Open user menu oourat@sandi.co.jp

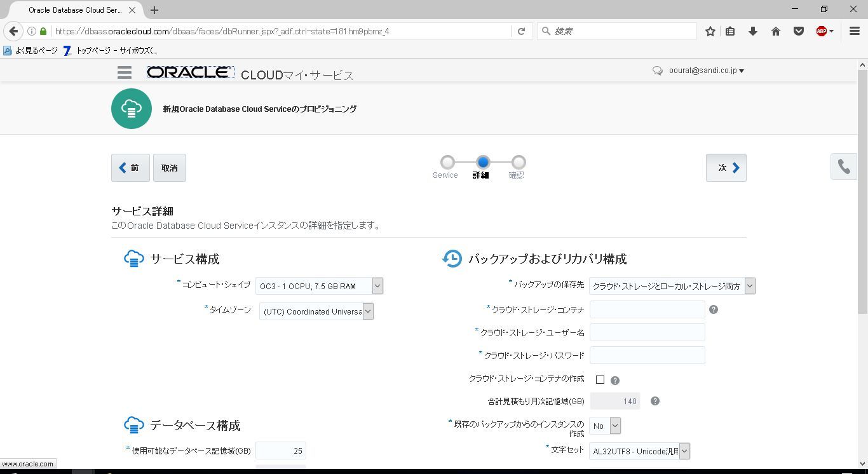(707, 71)
